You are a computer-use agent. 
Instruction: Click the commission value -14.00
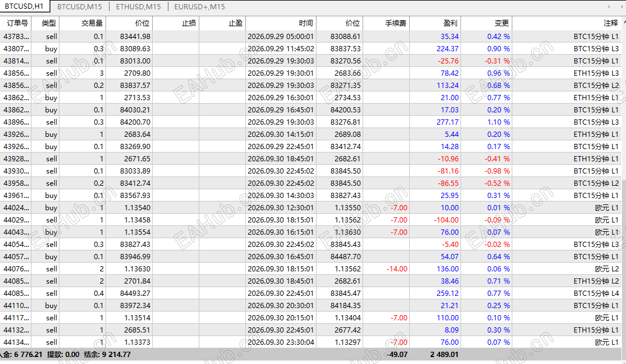pos(397,269)
